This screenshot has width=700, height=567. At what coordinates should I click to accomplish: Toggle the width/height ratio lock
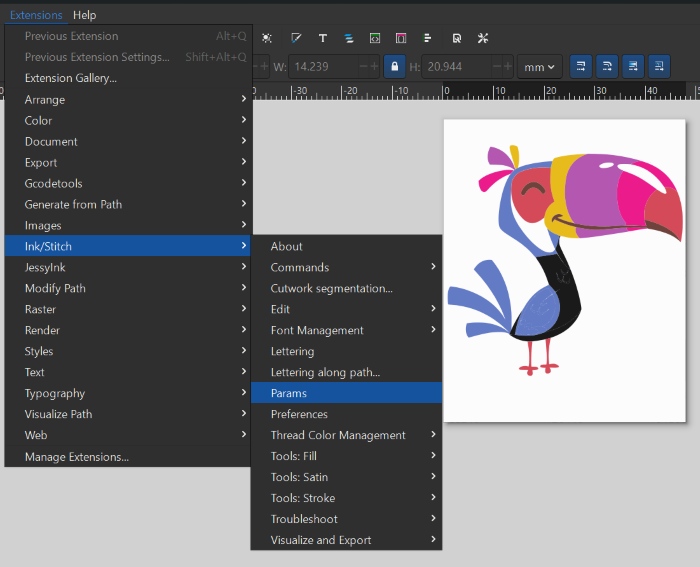[x=395, y=67]
